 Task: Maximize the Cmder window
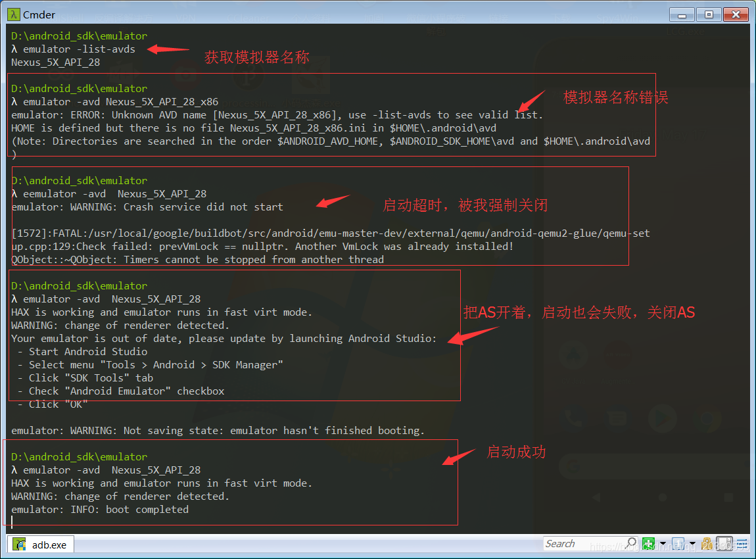point(709,15)
